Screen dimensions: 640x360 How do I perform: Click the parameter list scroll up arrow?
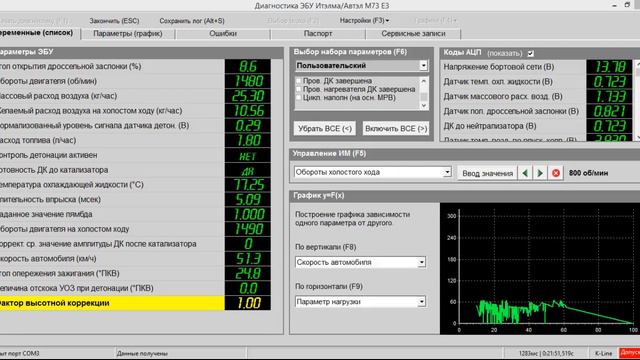tap(424, 81)
